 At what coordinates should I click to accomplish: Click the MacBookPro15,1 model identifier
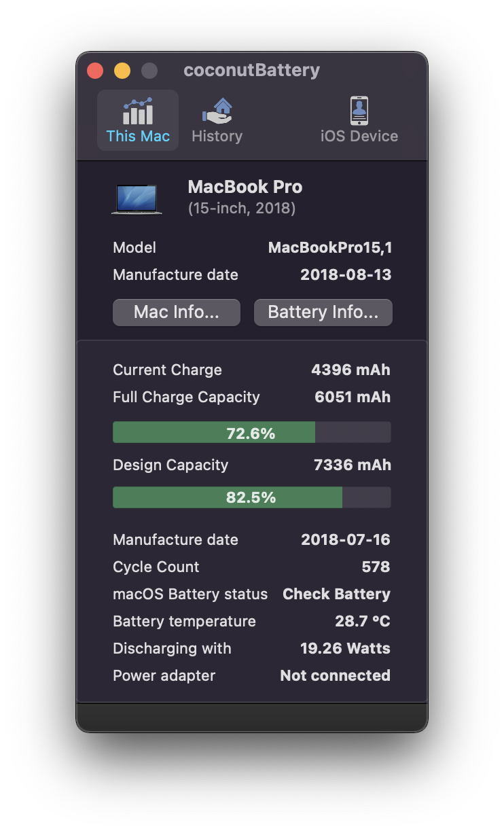[330, 247]
